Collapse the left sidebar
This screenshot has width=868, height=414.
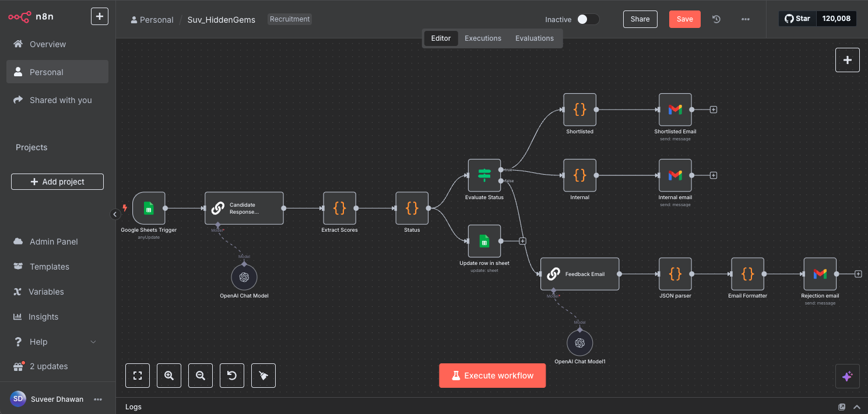click(x=115, y=214)
